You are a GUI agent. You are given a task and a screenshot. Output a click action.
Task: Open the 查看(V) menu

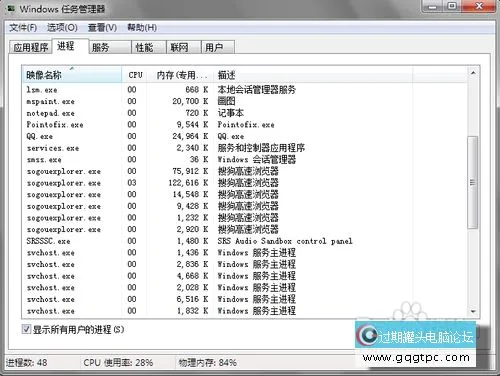pyautogui.click(x=102, y=28)
